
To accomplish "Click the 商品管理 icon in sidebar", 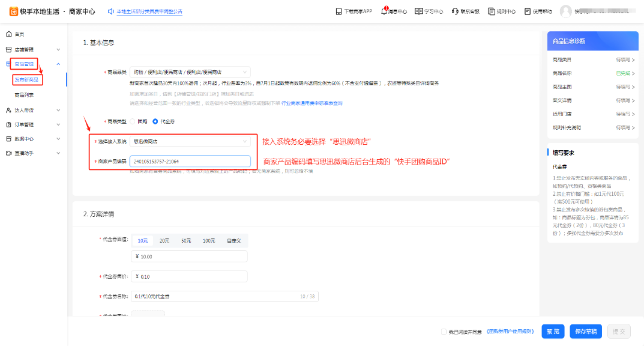I will 8,64.
